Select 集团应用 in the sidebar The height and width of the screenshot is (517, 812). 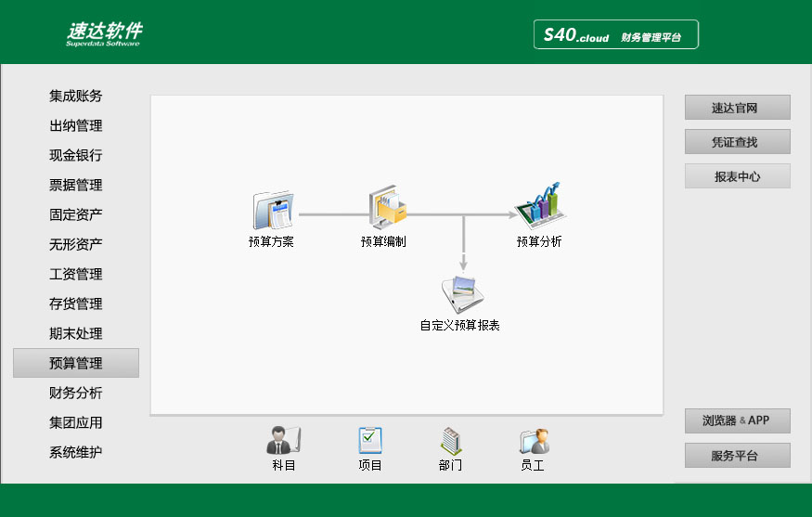click(75, 422)
